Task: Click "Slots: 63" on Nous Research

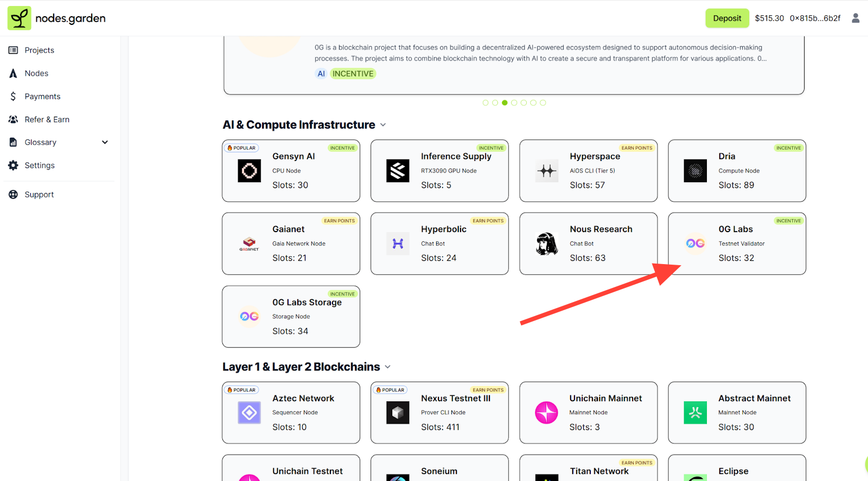Action: click(588, 258)
